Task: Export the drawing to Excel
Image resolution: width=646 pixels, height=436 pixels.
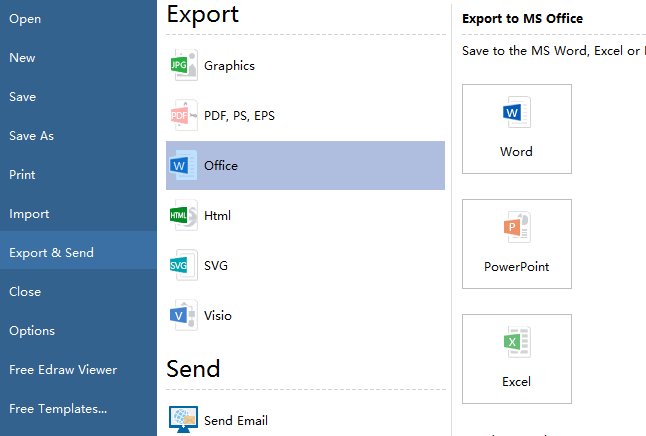Action: 517,359
